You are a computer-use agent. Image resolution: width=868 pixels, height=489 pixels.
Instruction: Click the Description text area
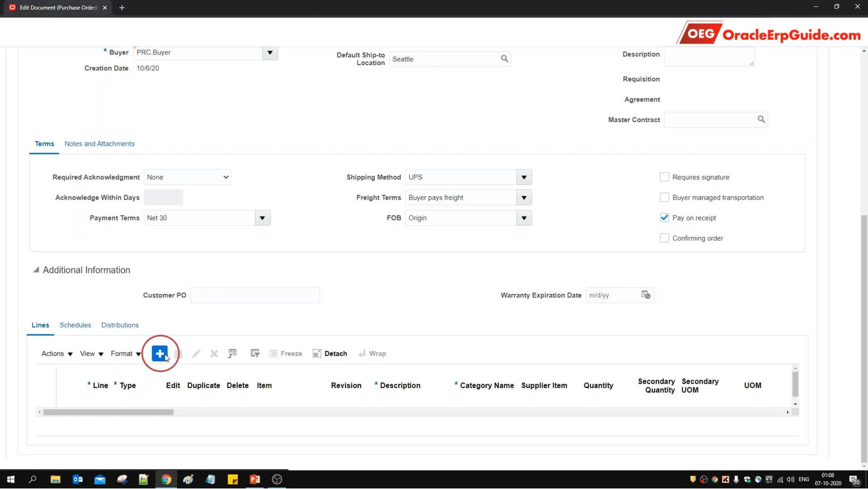709,57
